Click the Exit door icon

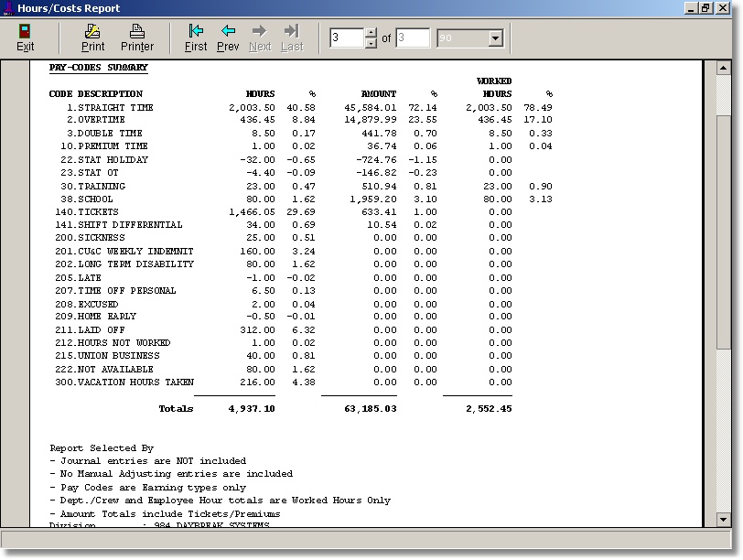(25, 31)
